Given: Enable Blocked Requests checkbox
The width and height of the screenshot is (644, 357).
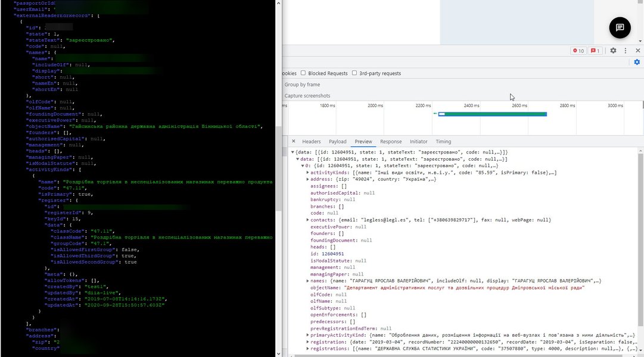Looking at the screenshot, I should point(304,73).
